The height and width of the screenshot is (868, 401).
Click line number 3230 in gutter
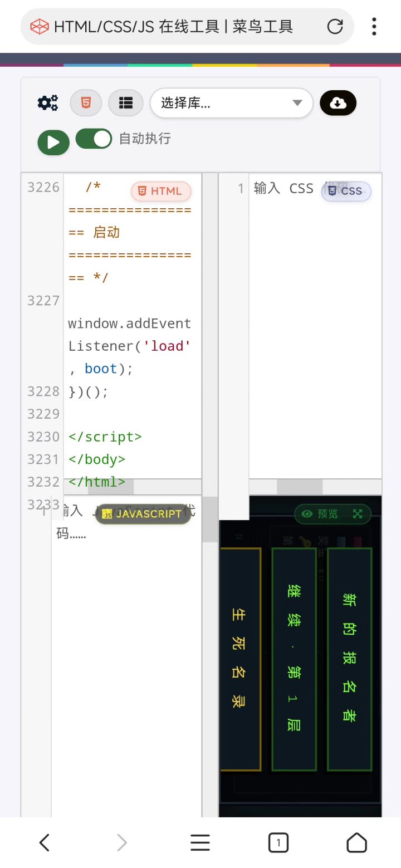43,437
